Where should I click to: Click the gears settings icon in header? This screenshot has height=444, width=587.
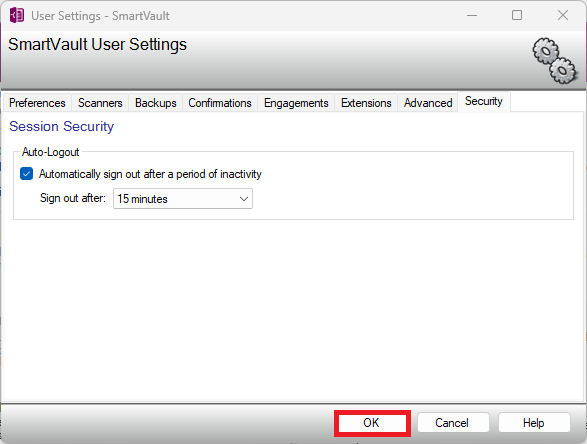[x=555, y=61]
